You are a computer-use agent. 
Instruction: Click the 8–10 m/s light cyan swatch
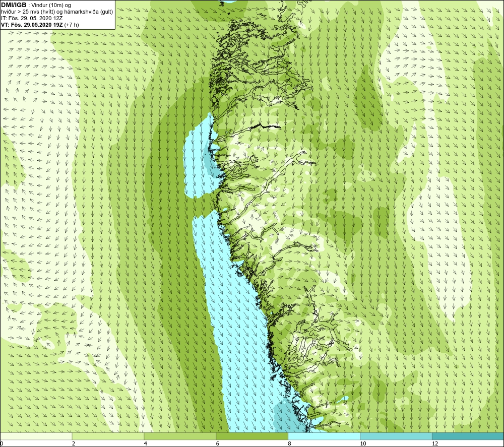click(324, 436)
